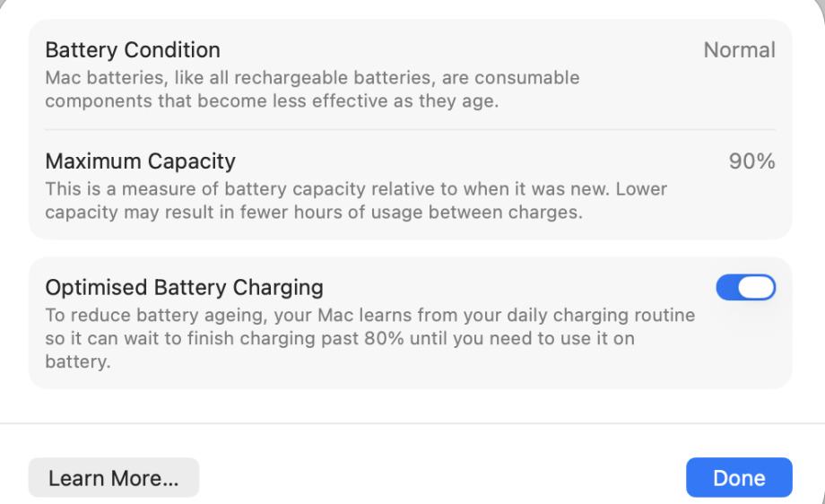
Task: Click the 90% maximum capacity value
Action: coord(751,161)
